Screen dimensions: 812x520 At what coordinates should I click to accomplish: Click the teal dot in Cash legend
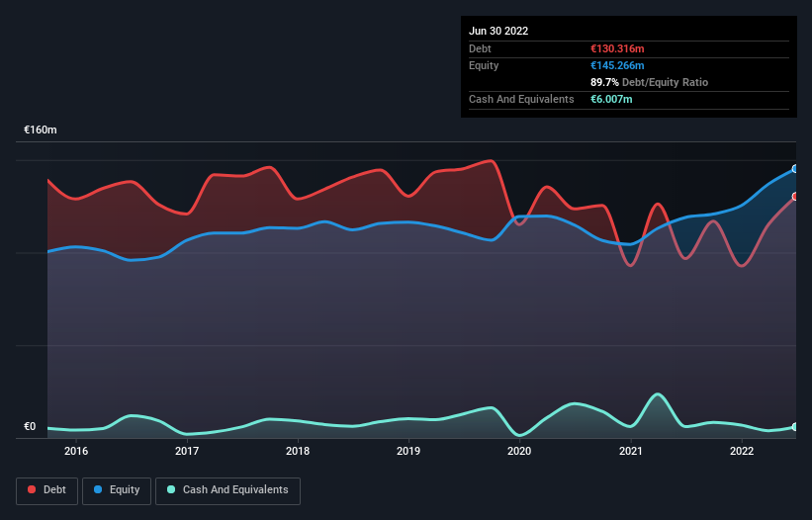(x=171, y=489)
